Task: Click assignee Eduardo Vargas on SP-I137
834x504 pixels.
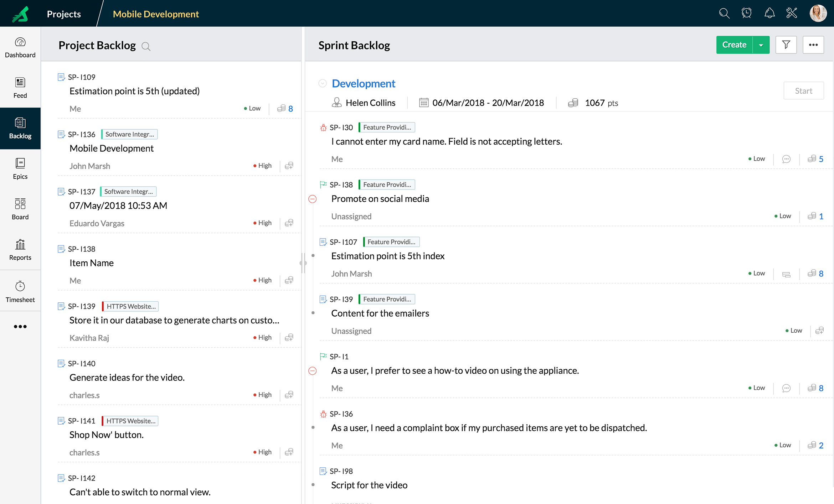Action: 97,223
